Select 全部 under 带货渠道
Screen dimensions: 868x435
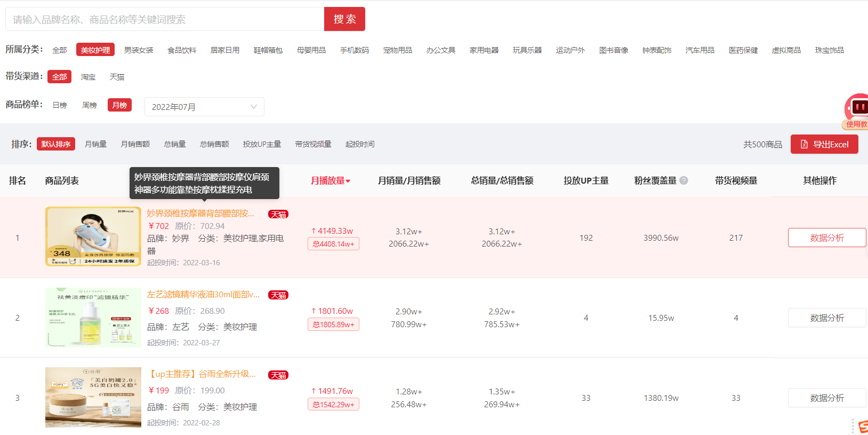point(59,77)
